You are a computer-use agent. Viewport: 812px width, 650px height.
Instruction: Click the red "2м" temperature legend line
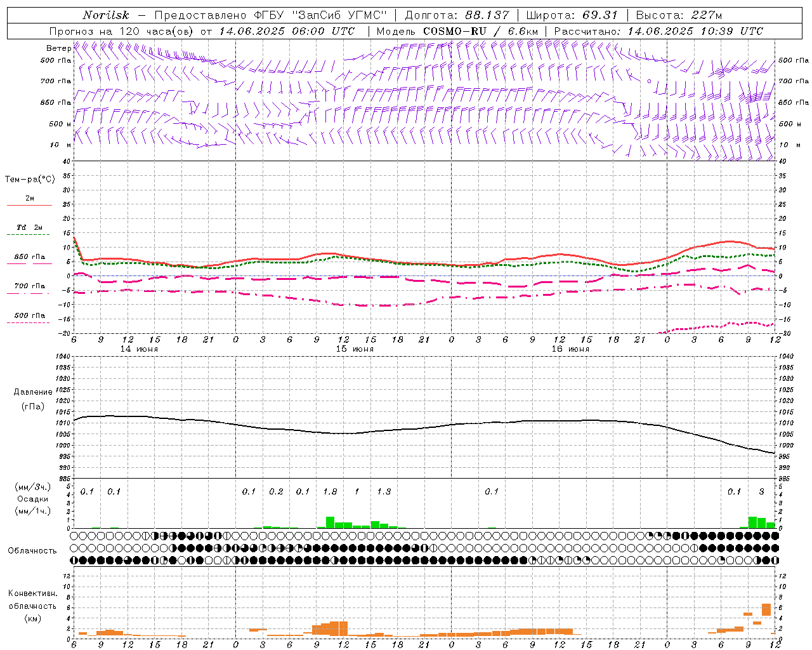[x=29, y=205]
